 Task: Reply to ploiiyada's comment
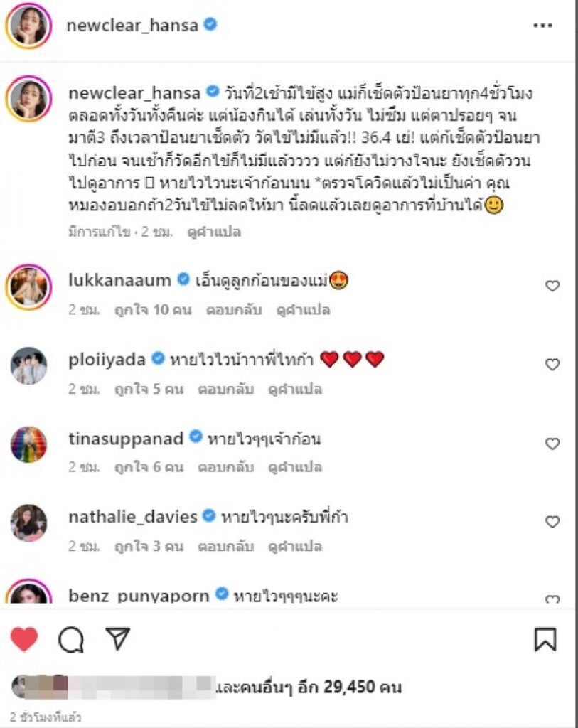tap(225, 389)
